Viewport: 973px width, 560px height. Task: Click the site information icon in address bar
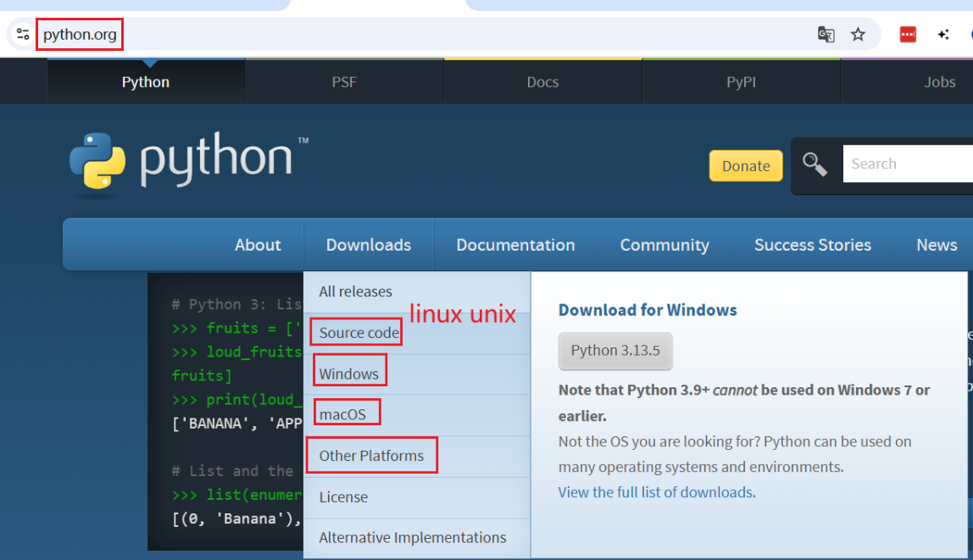point(23,34)
